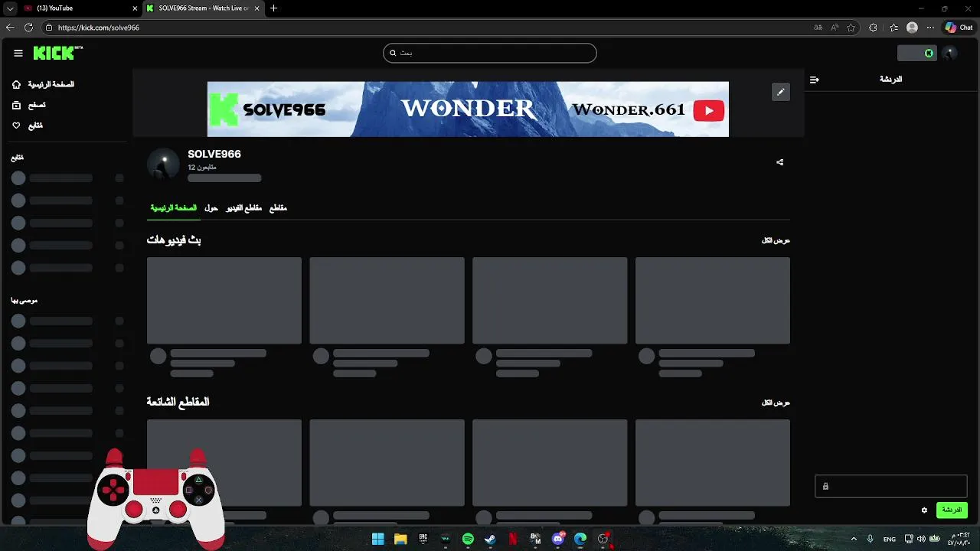Open File Explorer from taskbar
980x551 pixels.
[400, 539]
